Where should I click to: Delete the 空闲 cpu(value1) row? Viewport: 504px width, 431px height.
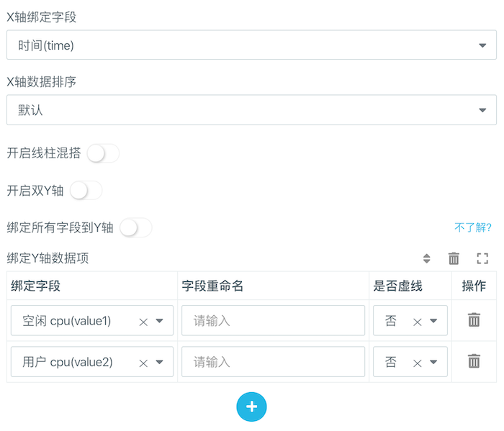(x=474, y=320)
